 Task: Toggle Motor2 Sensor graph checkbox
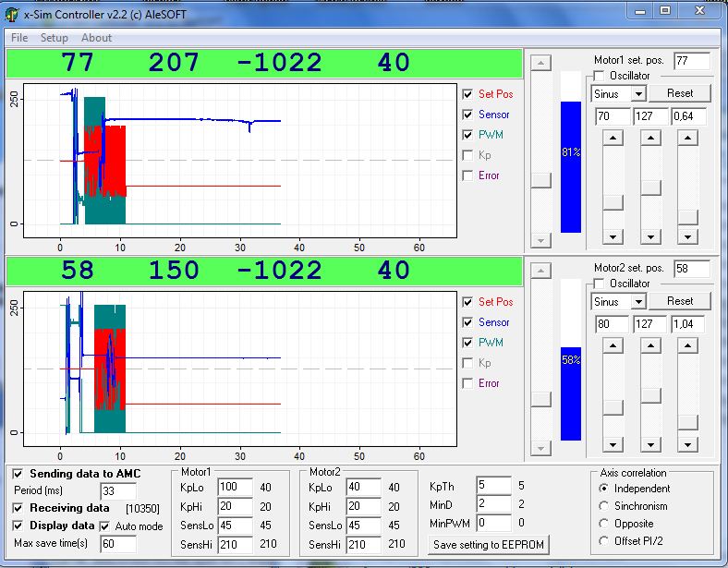pos(467,322)
